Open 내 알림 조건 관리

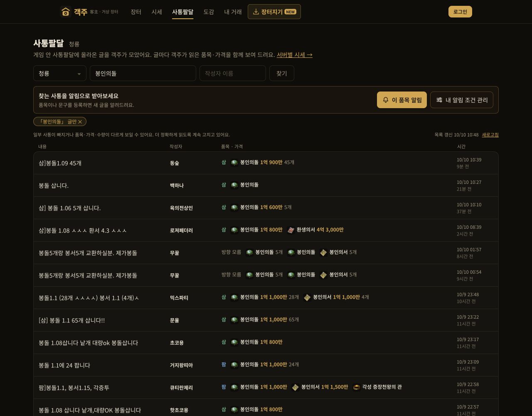point(462,100)
